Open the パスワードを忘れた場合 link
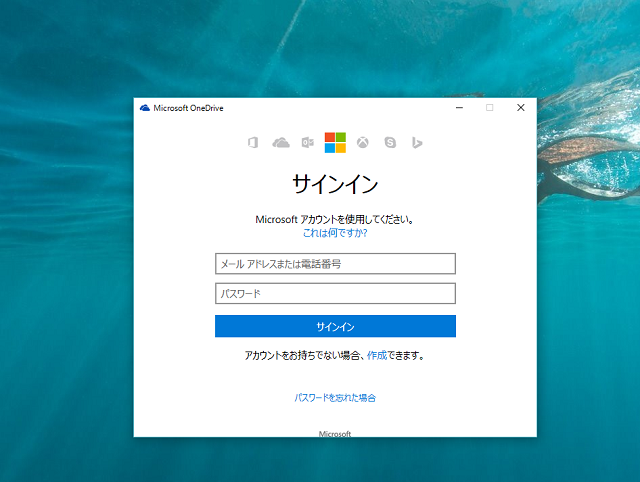The height and width of the screenshot is (482, 640). click(x=335, y=398)
